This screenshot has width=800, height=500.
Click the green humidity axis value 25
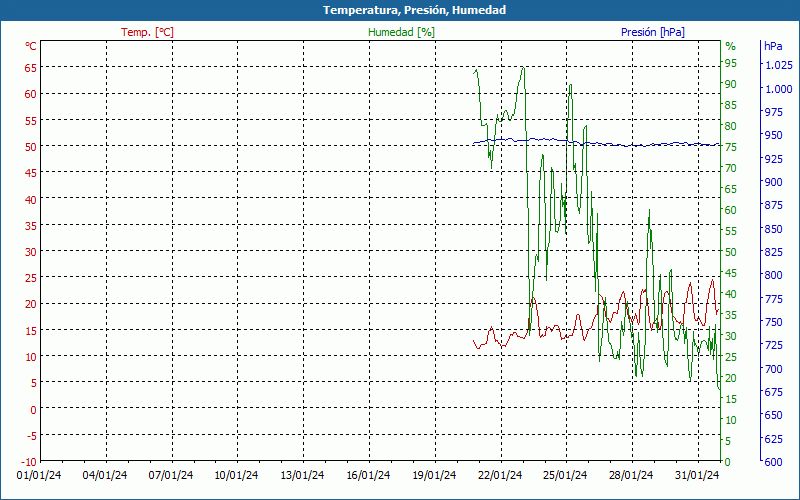coord(731,357)
